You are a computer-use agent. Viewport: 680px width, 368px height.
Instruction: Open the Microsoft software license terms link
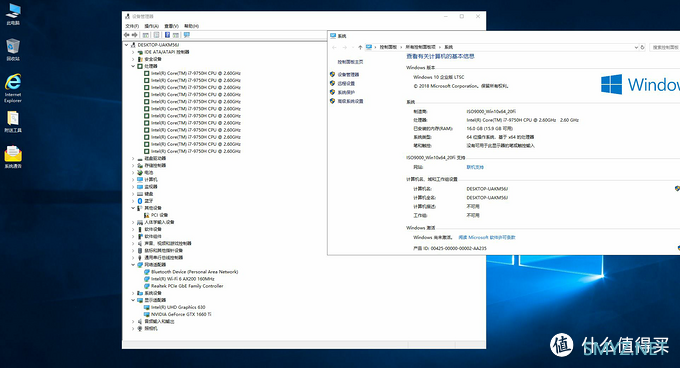pyautogui.click(x=487, y=237)
